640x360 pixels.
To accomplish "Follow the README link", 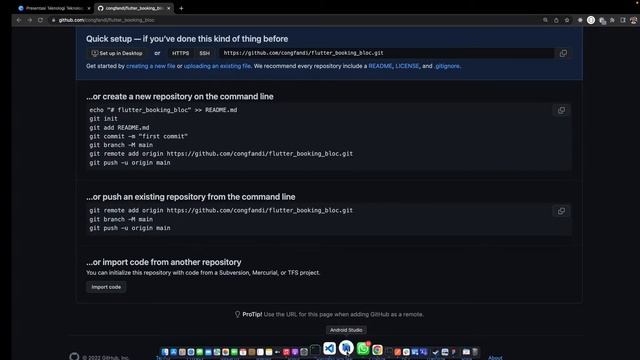I will pyautogui.click(x=380, y=66).
